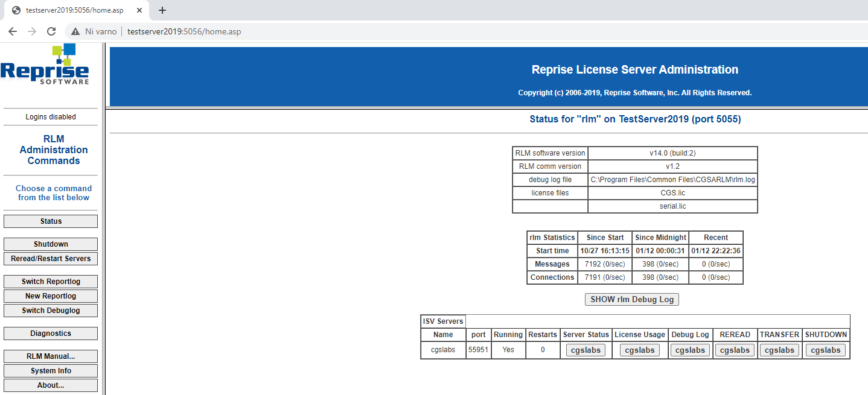
Task: View cgslabs License Usage
Action: [640, 350]
